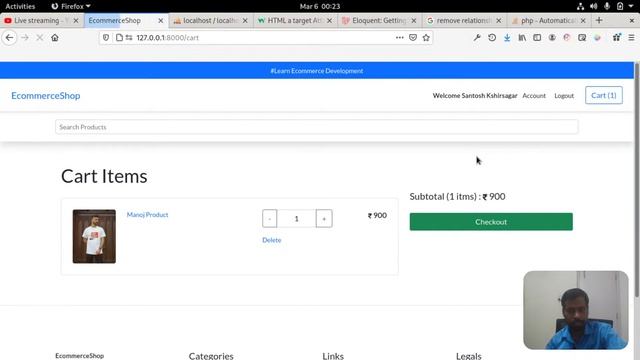Image resolution: width=640 pixels, height=360 pixels.
Task: Click the Search Products field
Action: 317,127
